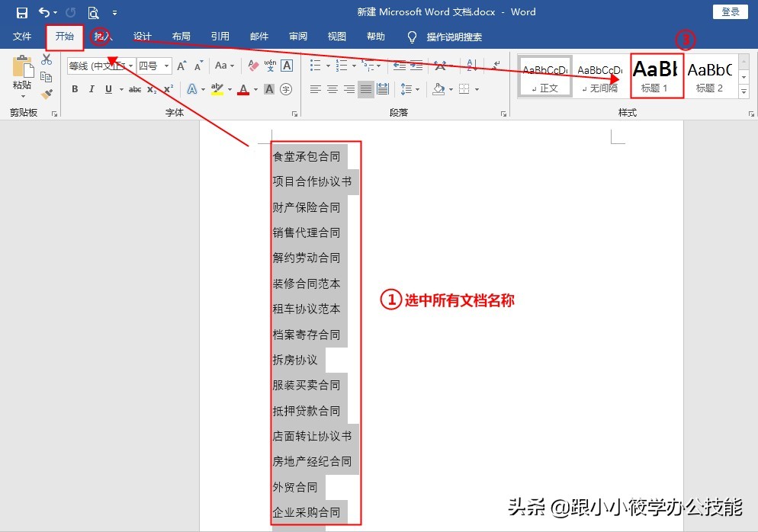Open the font size dropdown 四号

coord(166,66)
